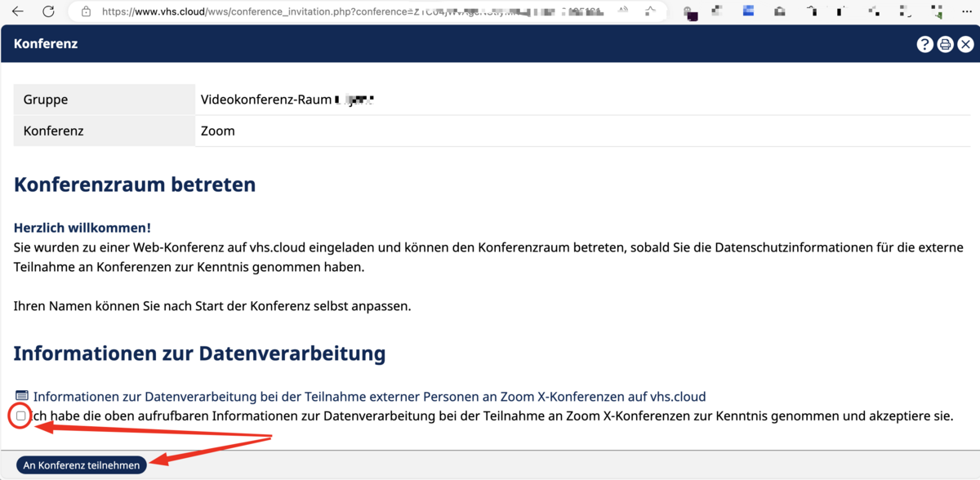Click the read aloud icon in address bar
The image size is (980, 480).
623,11
